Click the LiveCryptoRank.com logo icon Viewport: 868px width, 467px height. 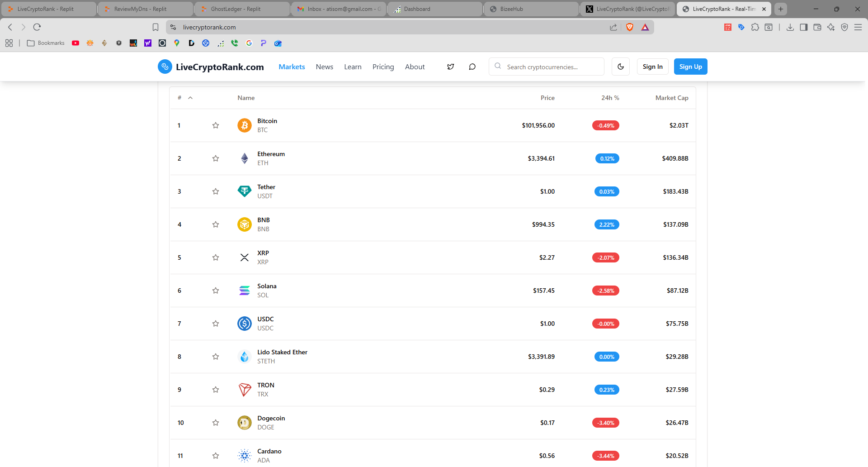(165, 67)
